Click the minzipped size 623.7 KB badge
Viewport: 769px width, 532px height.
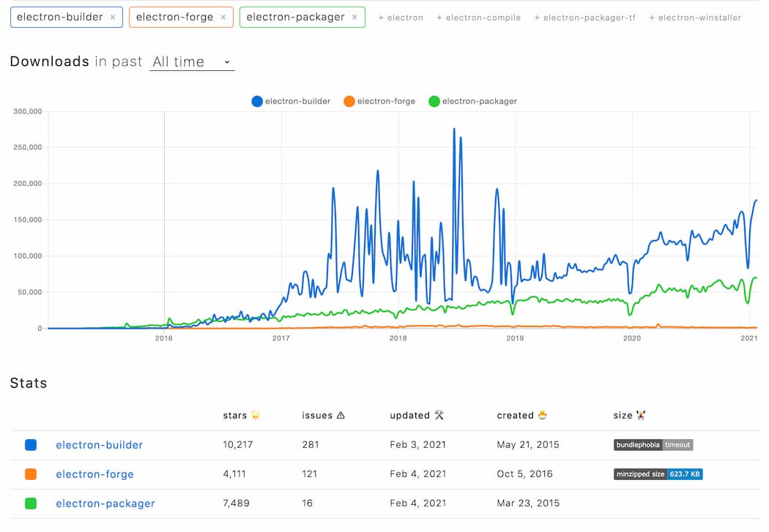[x=657, y=473]
